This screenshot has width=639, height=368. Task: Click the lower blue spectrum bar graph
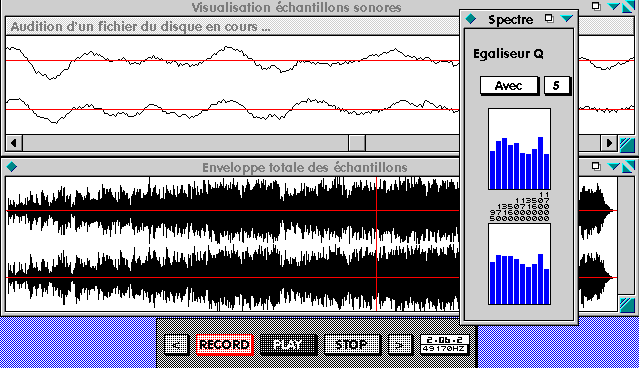click(x=519, y=264)
